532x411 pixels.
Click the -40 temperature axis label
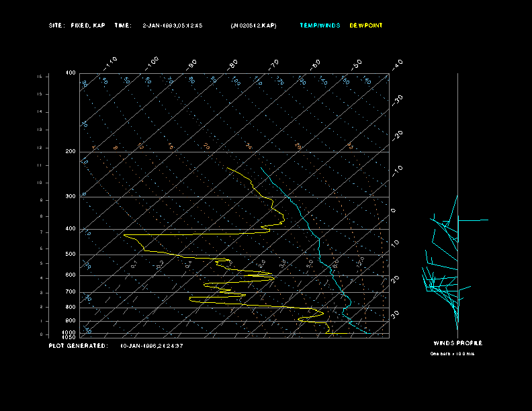pyautogui.click(x=397, y=64)
